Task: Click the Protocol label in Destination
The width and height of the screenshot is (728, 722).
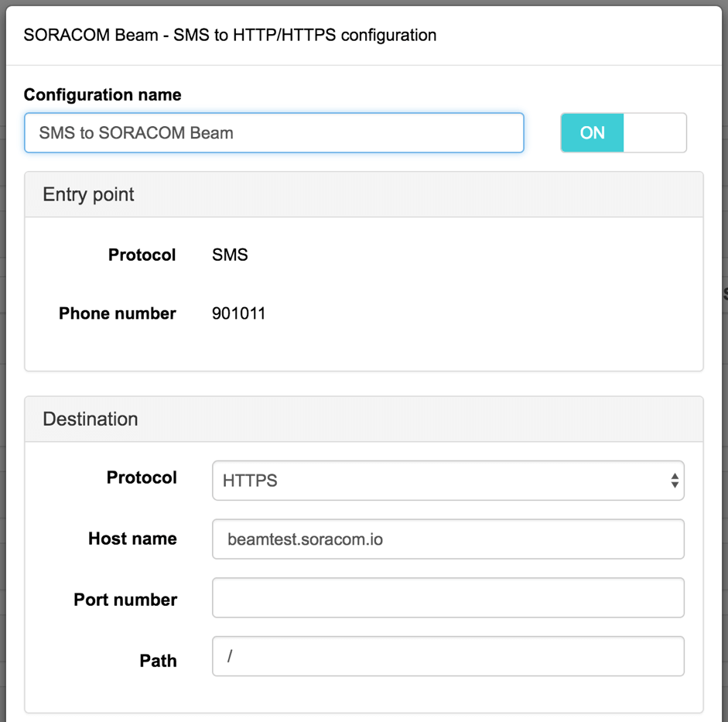Action: click(x=142, y=478)
